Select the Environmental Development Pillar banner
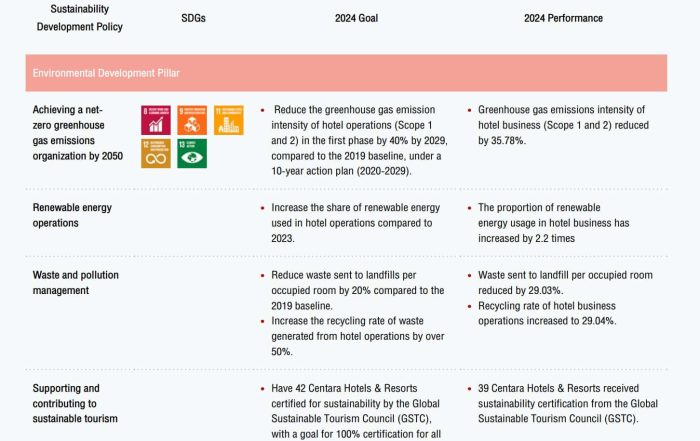 pos(346,73)
